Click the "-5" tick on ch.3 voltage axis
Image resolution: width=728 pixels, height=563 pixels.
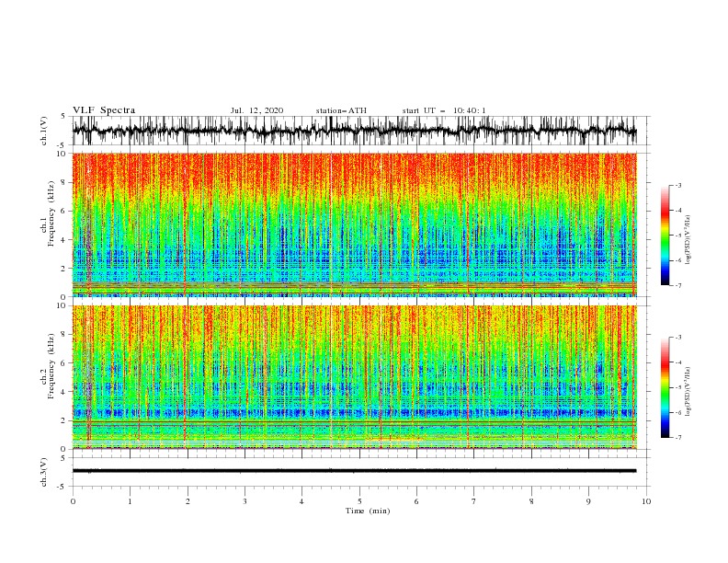[63, 487]
